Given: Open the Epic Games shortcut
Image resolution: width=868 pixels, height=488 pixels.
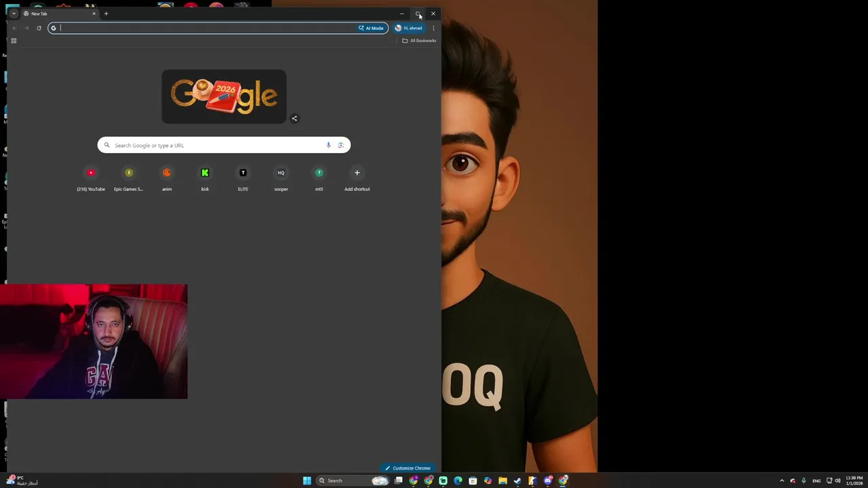Looking at the screenshot, I should click(129, 179).
